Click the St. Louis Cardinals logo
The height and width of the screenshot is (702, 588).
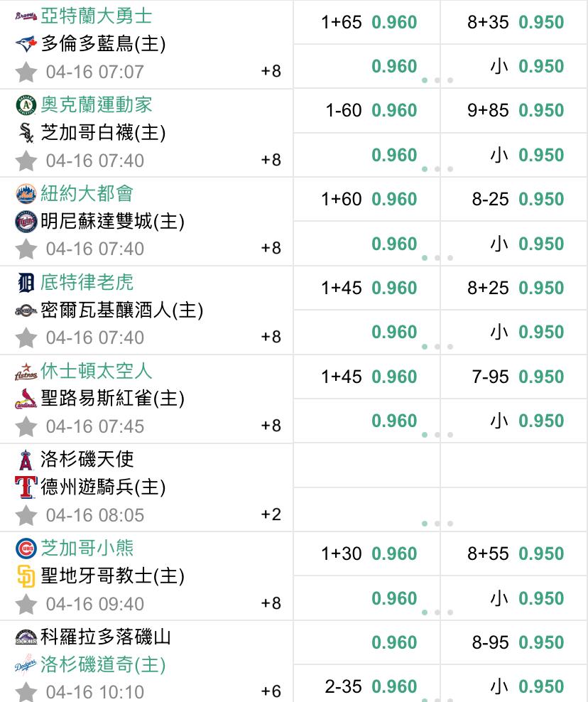click(26, 399)
